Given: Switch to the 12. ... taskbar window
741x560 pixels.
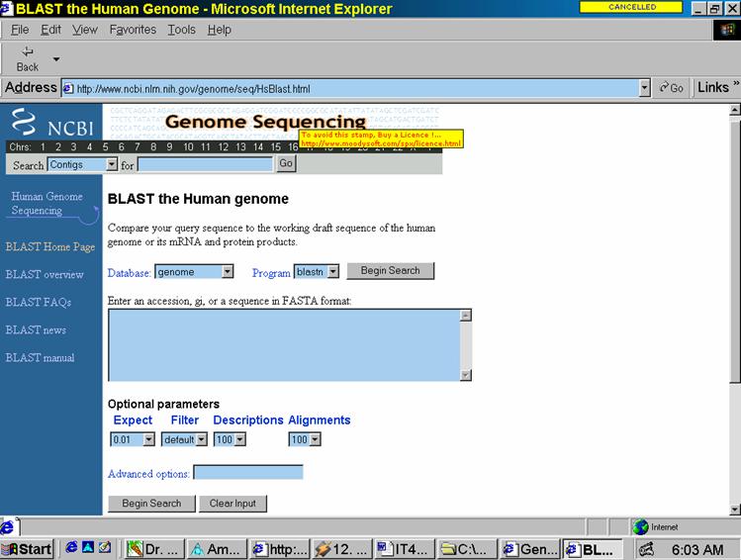Looking at the screenshot, I should 341,549.
